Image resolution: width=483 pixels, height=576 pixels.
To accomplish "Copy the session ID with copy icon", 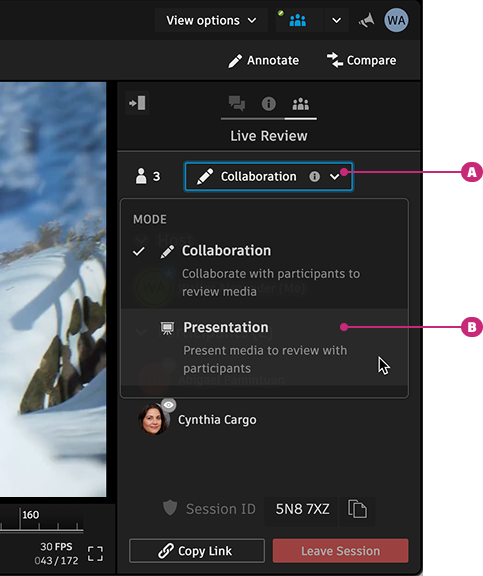I will coord(357,509).
